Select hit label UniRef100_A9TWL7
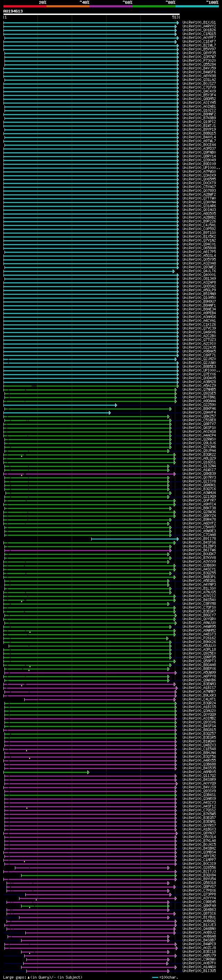 click(199, 141)
